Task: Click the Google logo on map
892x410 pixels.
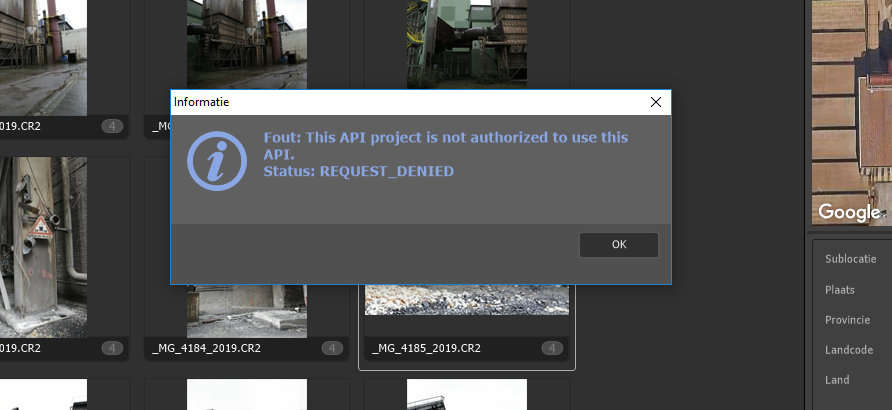Action: pos(850,213)
